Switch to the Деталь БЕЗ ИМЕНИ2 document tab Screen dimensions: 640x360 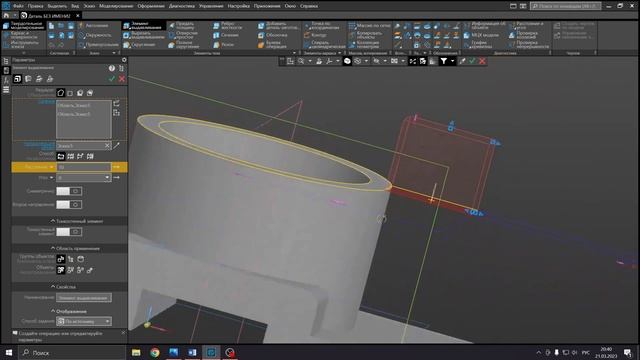[49, 16]
